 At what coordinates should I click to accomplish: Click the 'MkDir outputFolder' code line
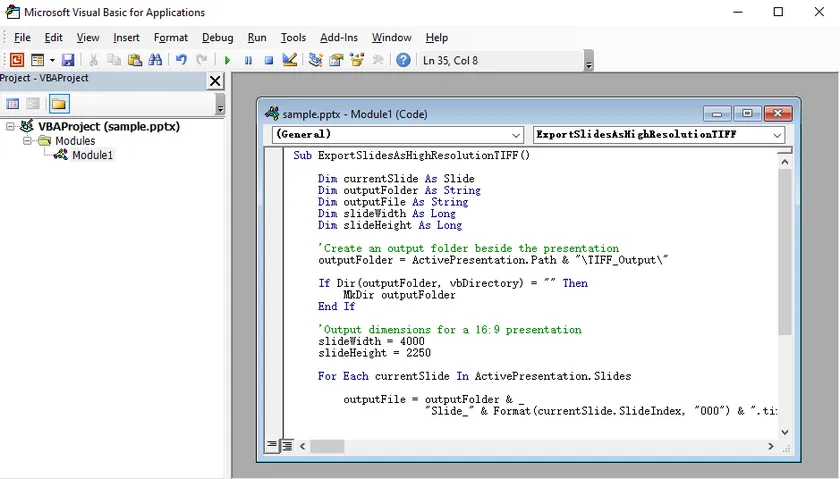point(399,295)
